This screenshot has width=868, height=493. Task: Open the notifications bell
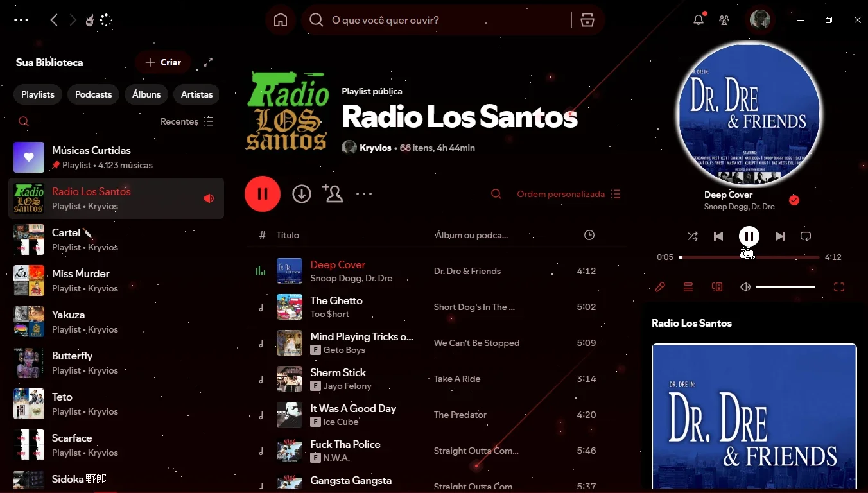[699, 20]
